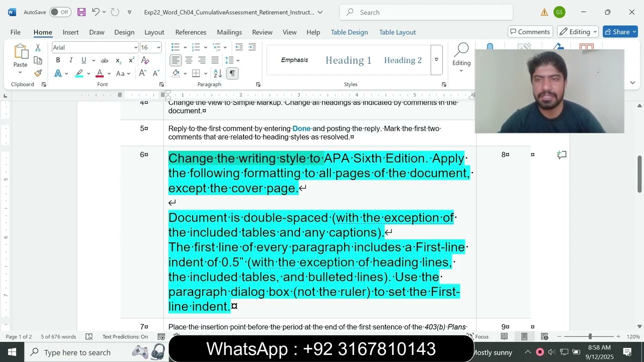The height and width of the screenshot is (362, 644).
Task: Click the Paste clipboard icon
Action: tap(21, 51)
